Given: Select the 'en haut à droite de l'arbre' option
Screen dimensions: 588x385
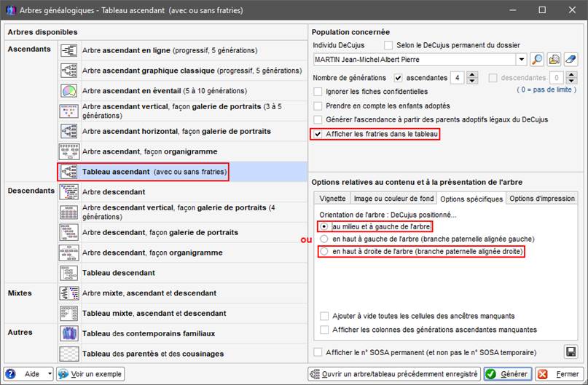Looking at the screenshot, I should click(x=324, y=251).
